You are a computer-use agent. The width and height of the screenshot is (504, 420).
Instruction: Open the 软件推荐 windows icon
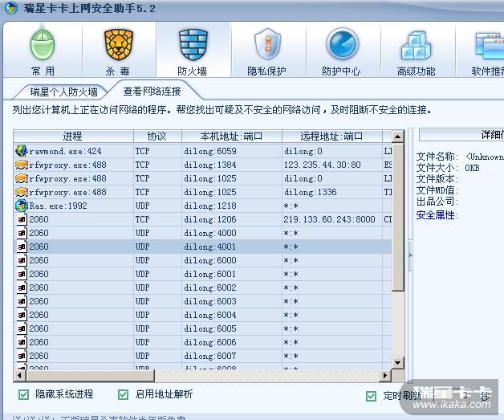coord(490,46)
